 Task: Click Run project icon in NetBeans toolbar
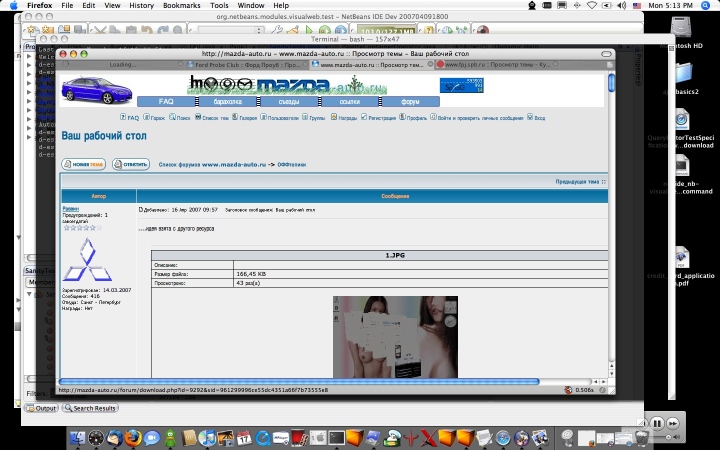[309, 30]
